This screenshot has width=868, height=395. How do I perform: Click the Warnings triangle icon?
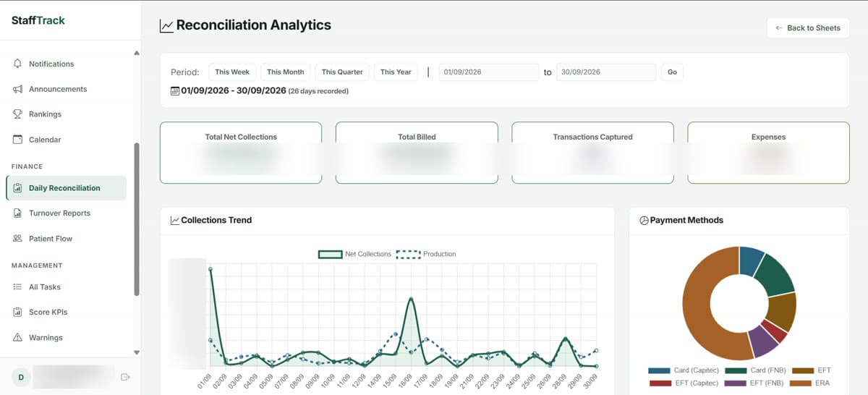click(x=17, y=338)
